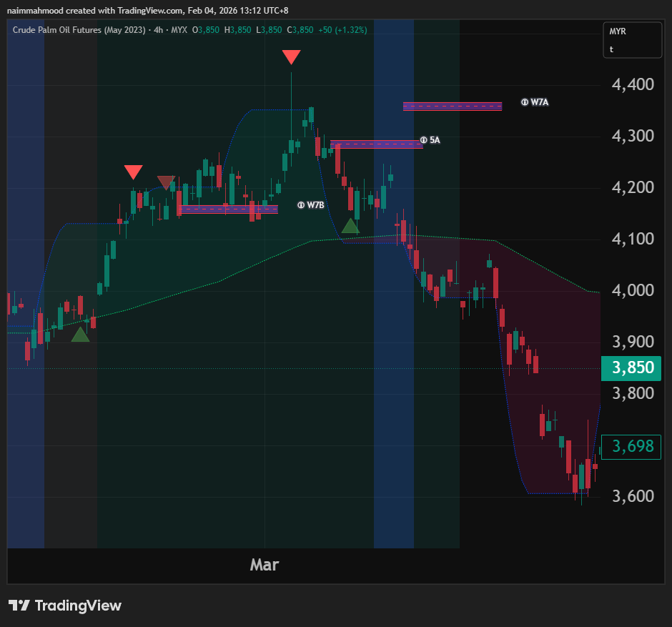Open the MYR currency selector
The height and width of the screenshot is (627, 672).
click(618, 32)
